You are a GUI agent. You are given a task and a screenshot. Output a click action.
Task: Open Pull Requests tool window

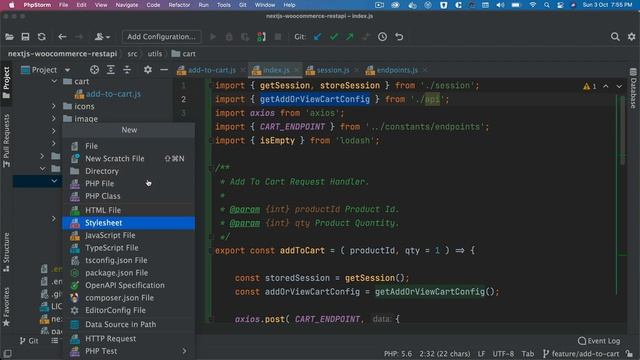[6, 141]
